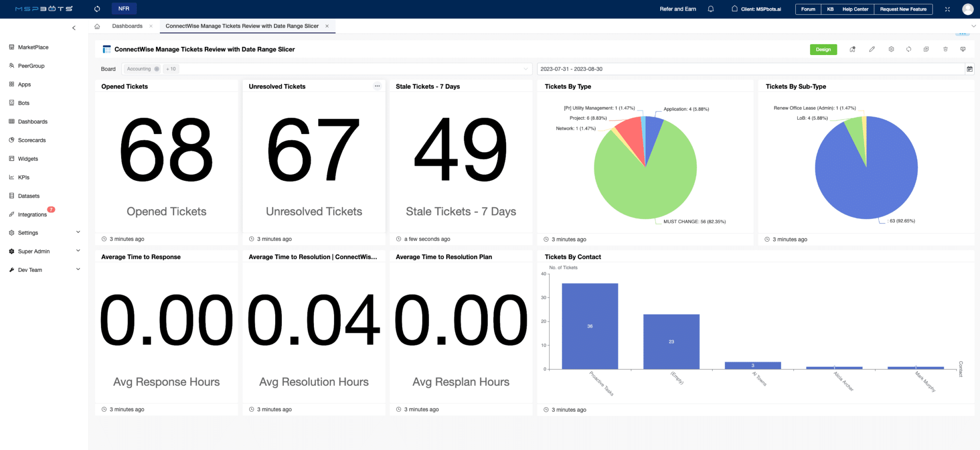Open Help Center
Viewport: 980px width, 450px height.
855,9
